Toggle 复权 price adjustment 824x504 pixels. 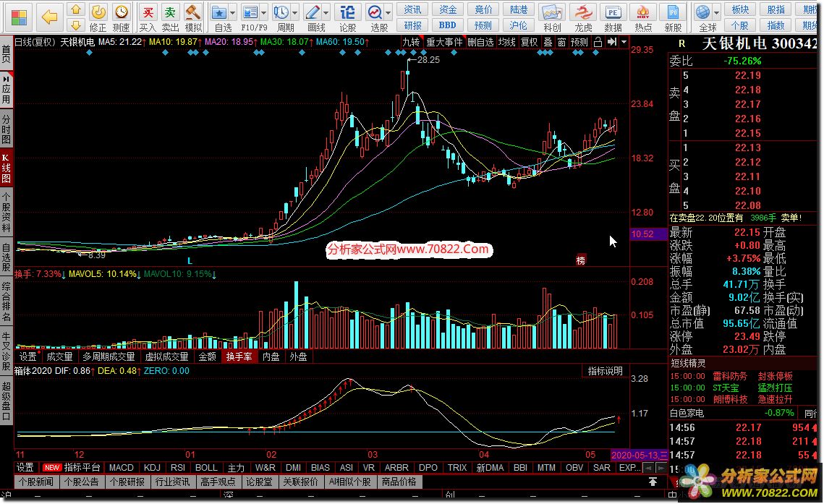pyautogui.click(x=529, y=42)
